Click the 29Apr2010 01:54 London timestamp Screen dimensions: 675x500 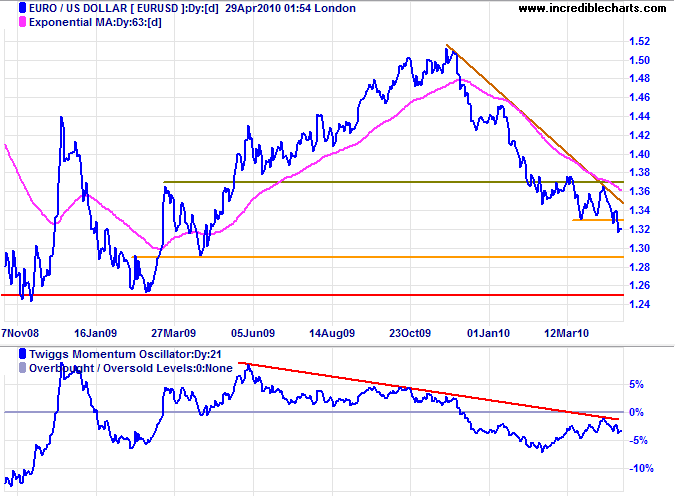[x=291, y=8]
